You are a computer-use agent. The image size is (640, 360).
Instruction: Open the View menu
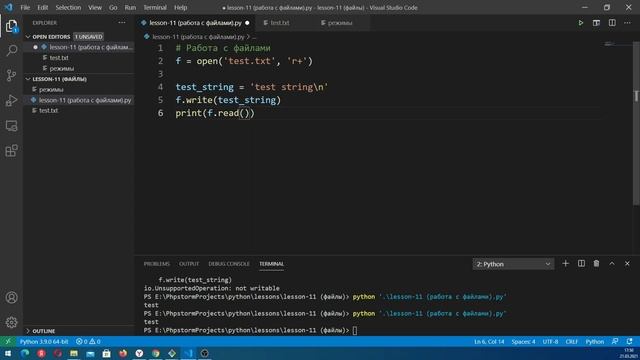(95, 7)
